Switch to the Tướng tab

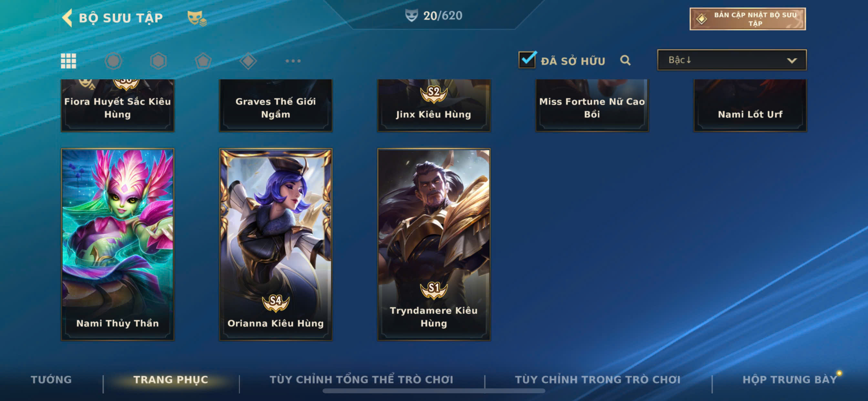[51, 379]
